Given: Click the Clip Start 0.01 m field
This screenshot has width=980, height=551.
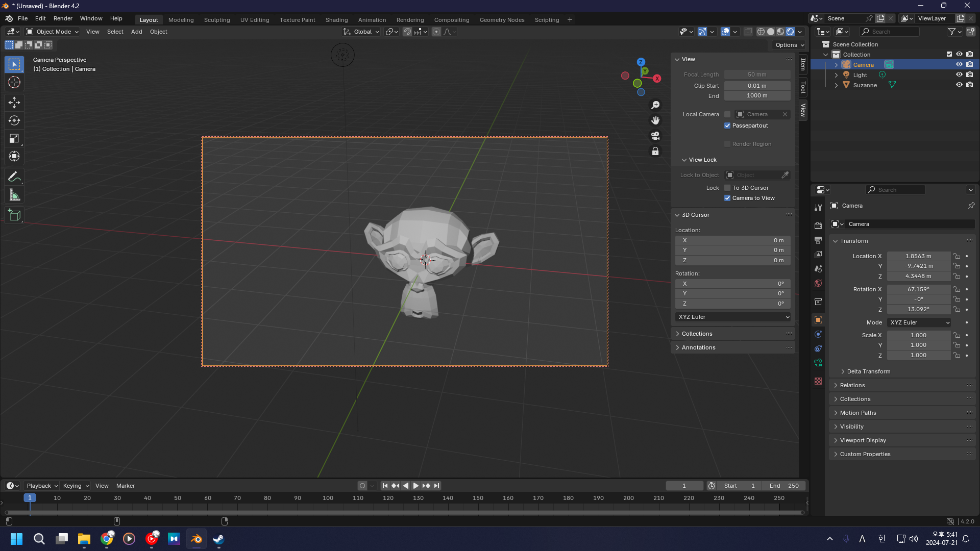Looking at the screenshot, I should [757, 86].
